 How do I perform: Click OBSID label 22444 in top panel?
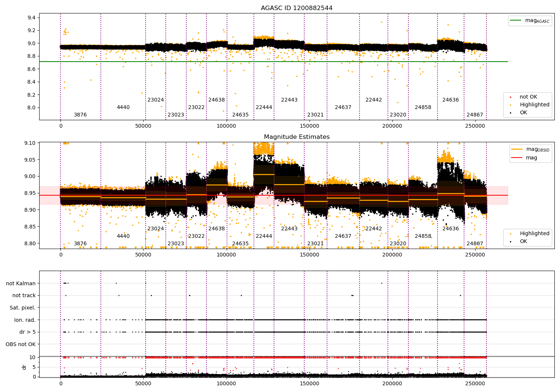[x=264, y=108]
